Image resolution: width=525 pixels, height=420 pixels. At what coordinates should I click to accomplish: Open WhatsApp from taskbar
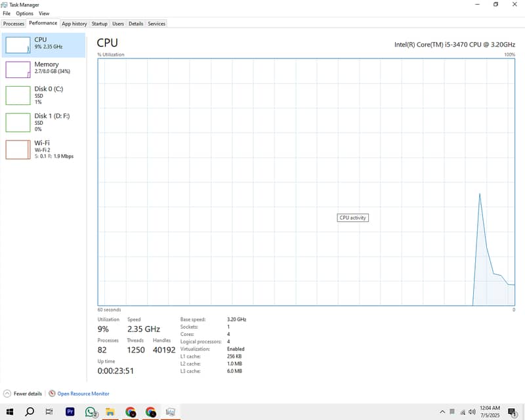tap(91, 411)
